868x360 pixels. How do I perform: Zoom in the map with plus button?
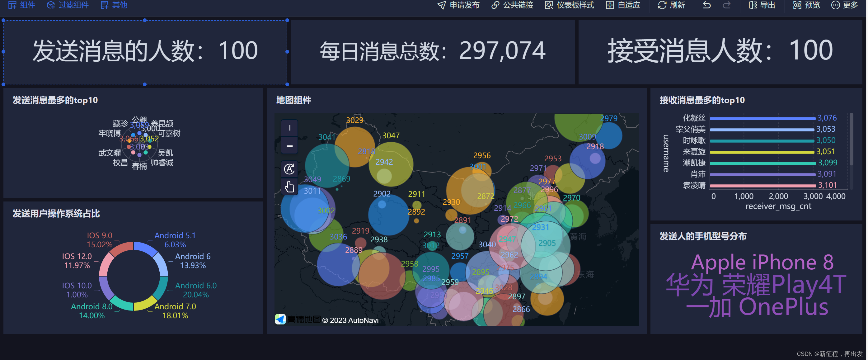coord(289,128)
